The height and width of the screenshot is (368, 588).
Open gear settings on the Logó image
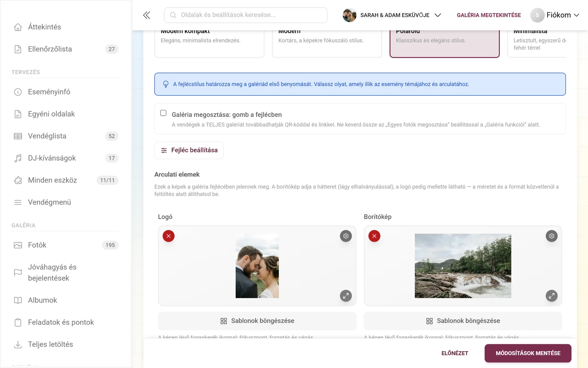[x=346, y=236]
